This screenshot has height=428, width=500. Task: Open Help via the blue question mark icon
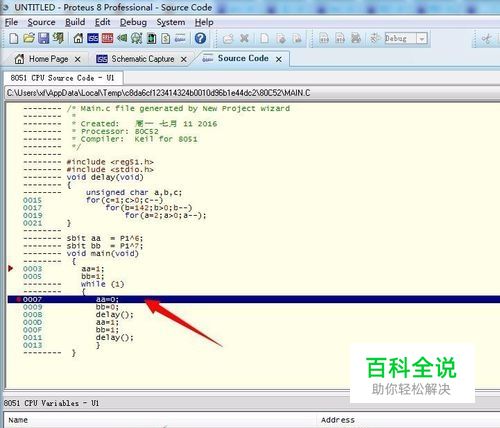tap(200, 38)
